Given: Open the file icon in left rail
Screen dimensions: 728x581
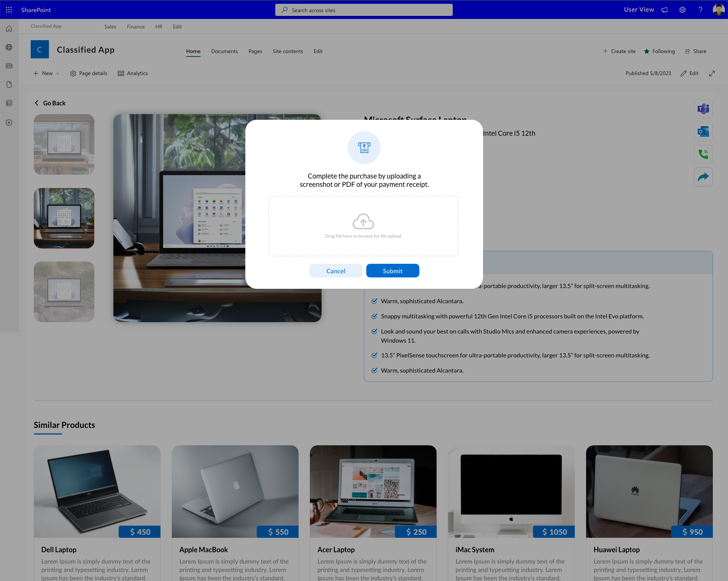Looking at the screenshot, I should pos(9,85).
